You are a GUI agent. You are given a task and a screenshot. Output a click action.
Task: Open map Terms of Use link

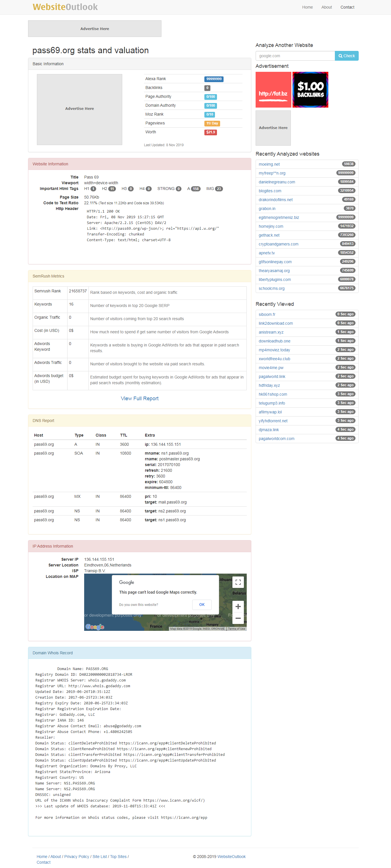pyautogui.click(x=236, y=629)
